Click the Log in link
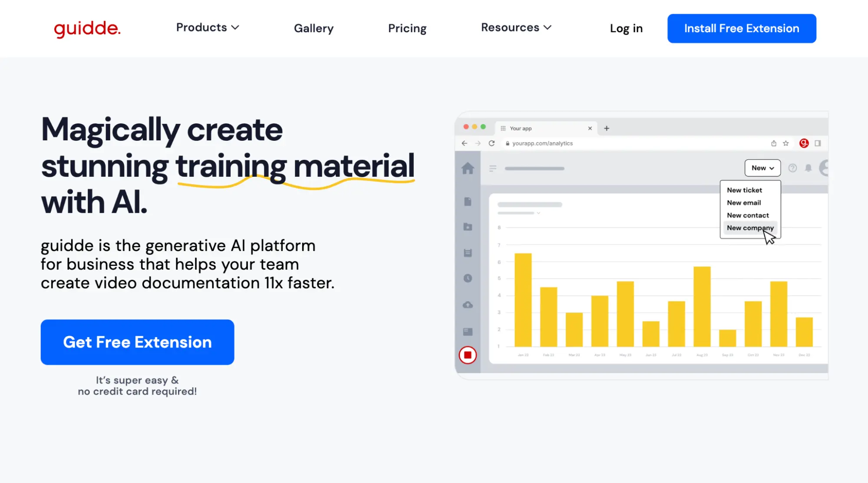Screen dimensions: 868x483 coord(626,28)
